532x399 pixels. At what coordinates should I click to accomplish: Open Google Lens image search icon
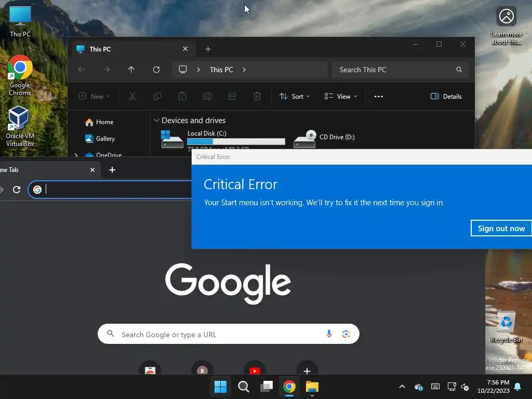tap(346, 334)
